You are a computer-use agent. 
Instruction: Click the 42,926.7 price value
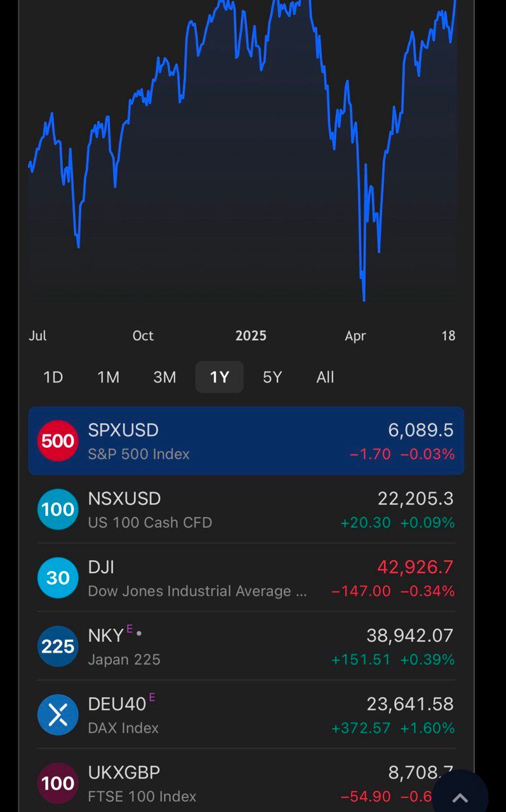click(416, 567)
